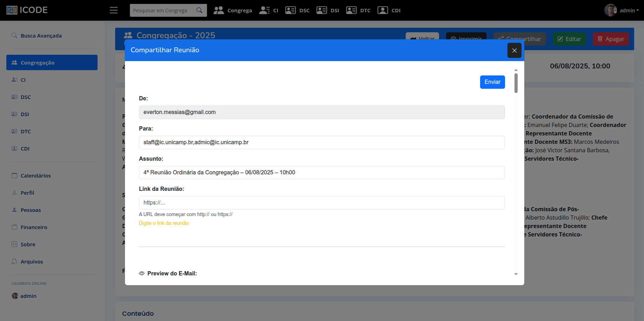Close the Compartilhar Reunião dialog
This screenshot has height=321, width=644.
tap(514, 51)
